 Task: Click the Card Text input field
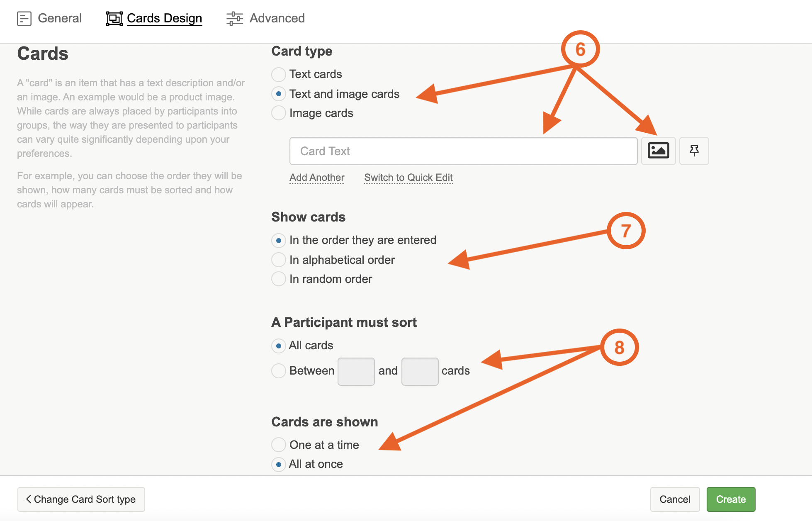pos(463,151)
